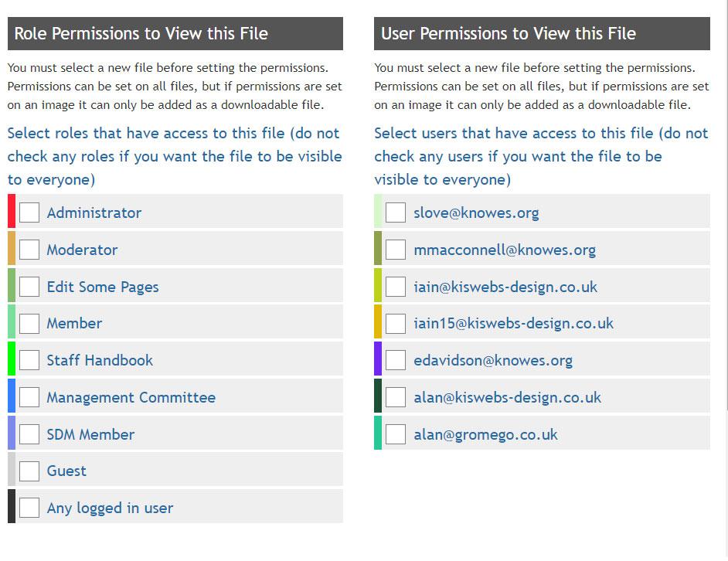728x561 pixels.
Task: Click the Role Permissions header bar
Action: coord(175,34)
